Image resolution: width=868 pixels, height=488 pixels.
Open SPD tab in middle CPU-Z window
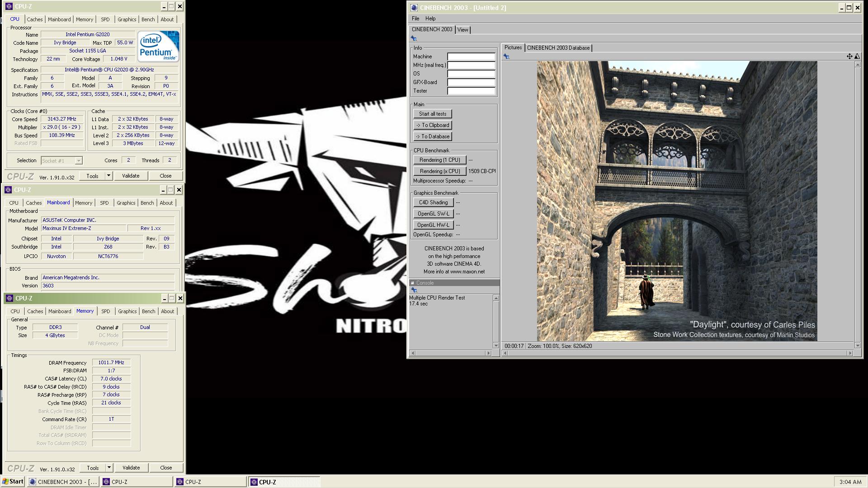[104, 203]
